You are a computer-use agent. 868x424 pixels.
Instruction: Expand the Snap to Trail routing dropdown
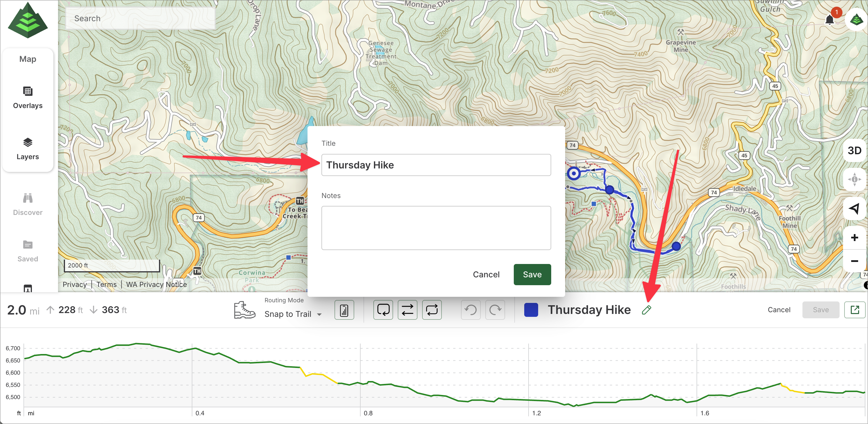(292, 314)
